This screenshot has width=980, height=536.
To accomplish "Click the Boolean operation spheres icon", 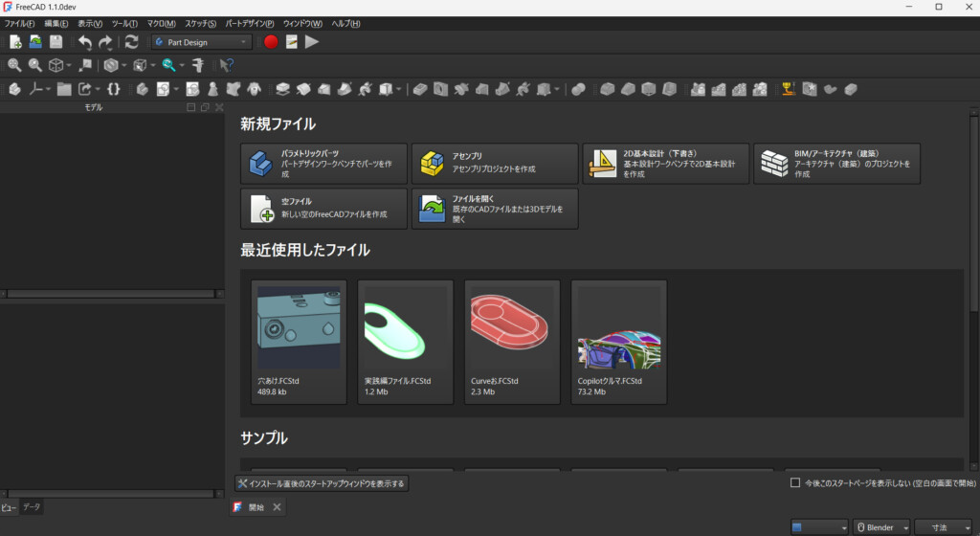I will tap(579, 89).
